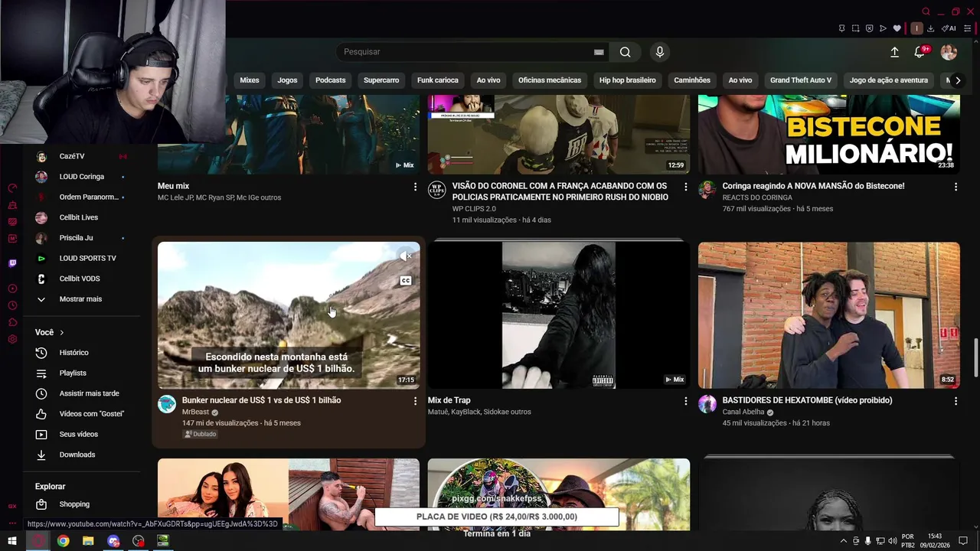The height and width of the screenshot is (551, 980).
Task: Show hidden system tray icons
Action: pos(843,541)
